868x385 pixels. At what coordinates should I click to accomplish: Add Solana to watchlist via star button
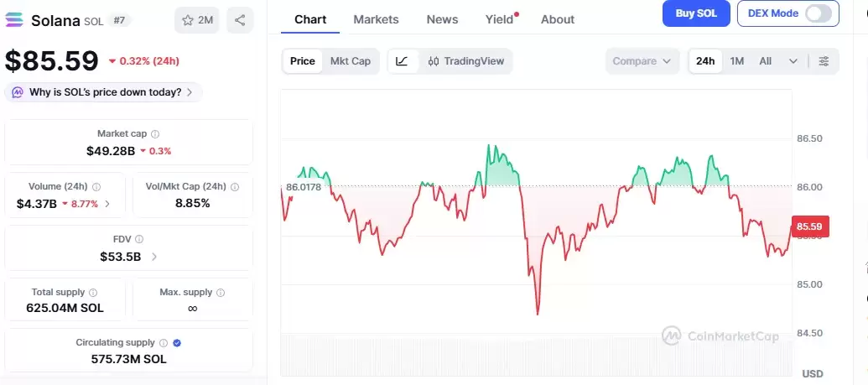click(x=197, y=20)
